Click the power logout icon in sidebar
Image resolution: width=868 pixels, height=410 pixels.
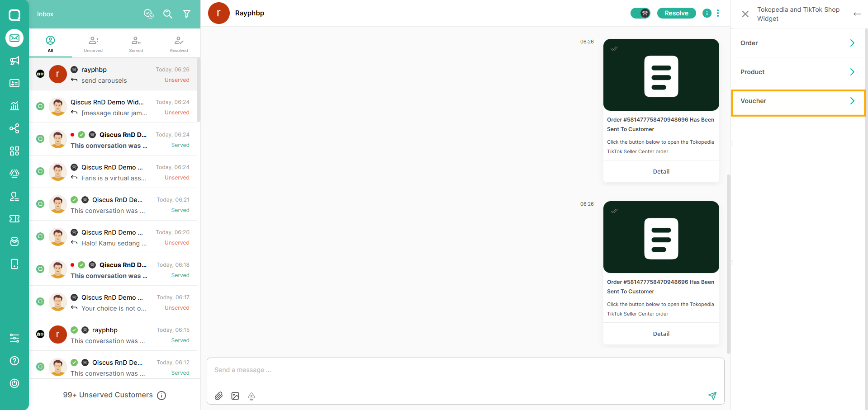click(x=14, y=383)
